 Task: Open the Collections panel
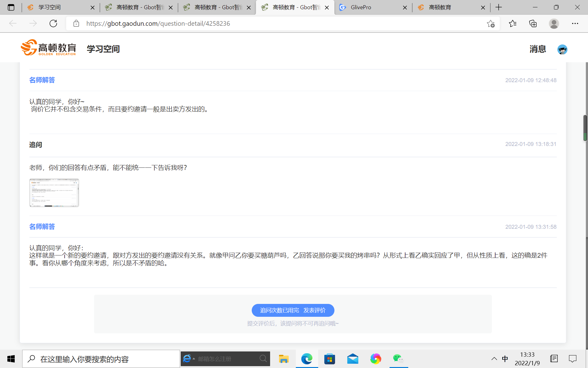pyautogui.click(x=533, y=23)
